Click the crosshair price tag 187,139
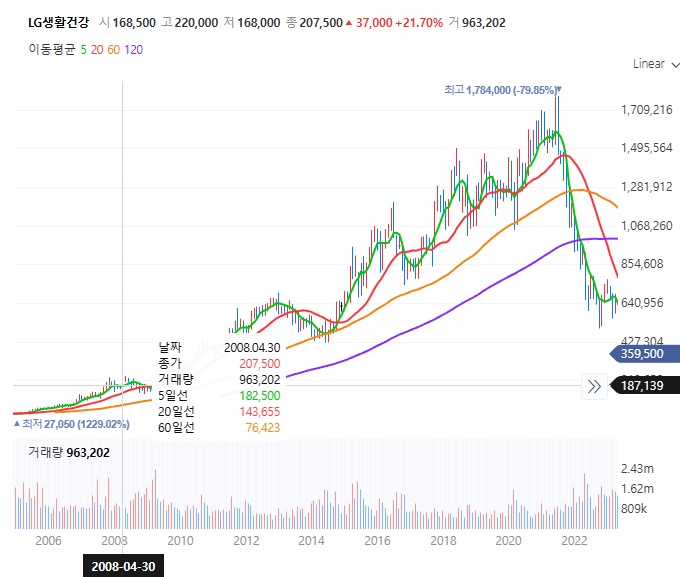The height and width of the screenshot is (577, 680). pyautogui.click(x=645, y=386)
